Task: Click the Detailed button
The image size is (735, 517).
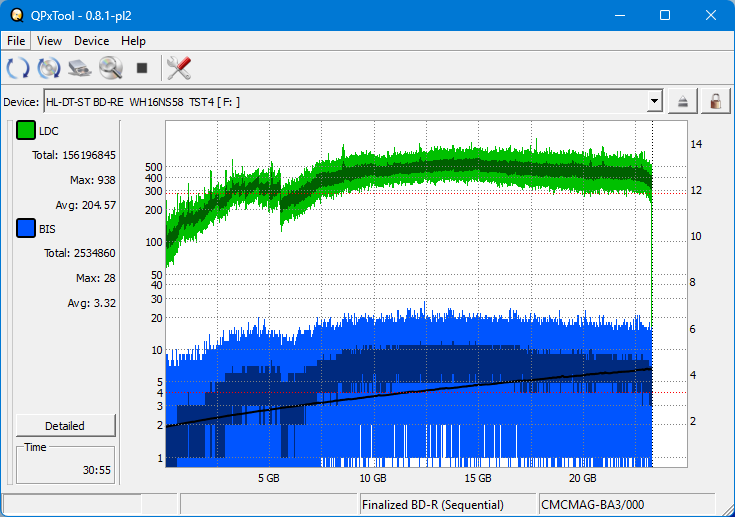Action: 66,426
